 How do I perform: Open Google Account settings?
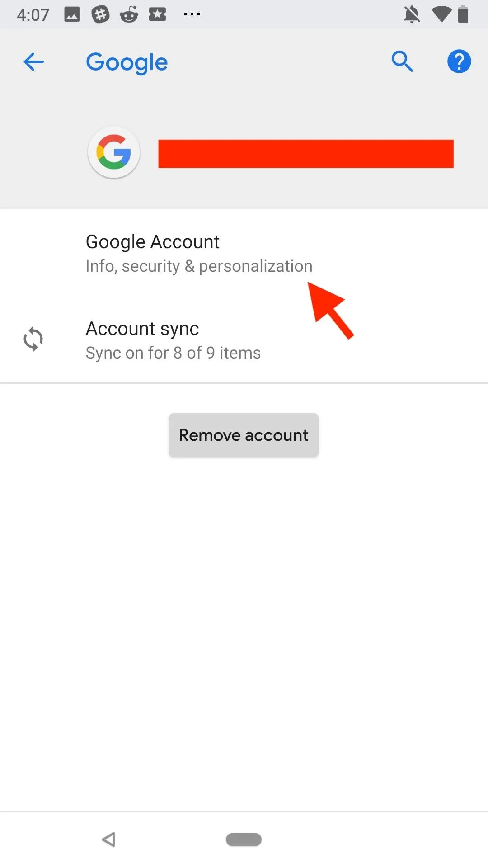[244, 253]
